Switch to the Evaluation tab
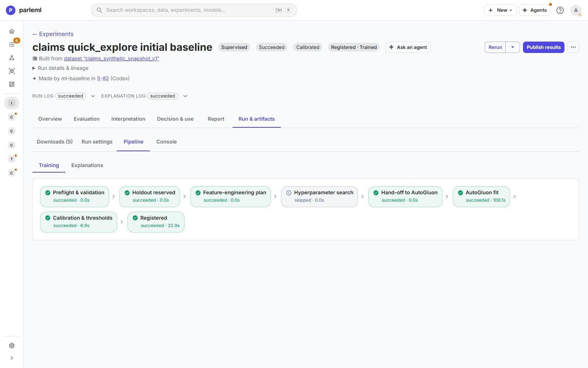 pyautogui.click(x=86, y=119)
